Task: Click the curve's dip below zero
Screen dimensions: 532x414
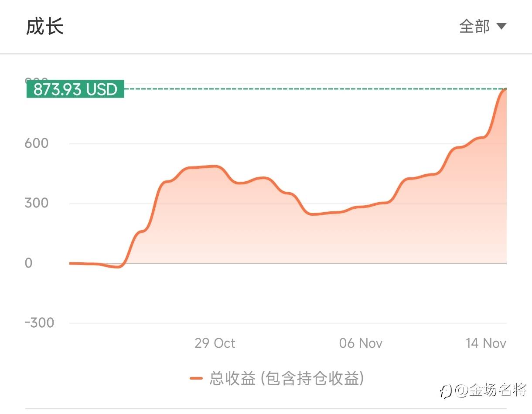Action: (117, 267)
